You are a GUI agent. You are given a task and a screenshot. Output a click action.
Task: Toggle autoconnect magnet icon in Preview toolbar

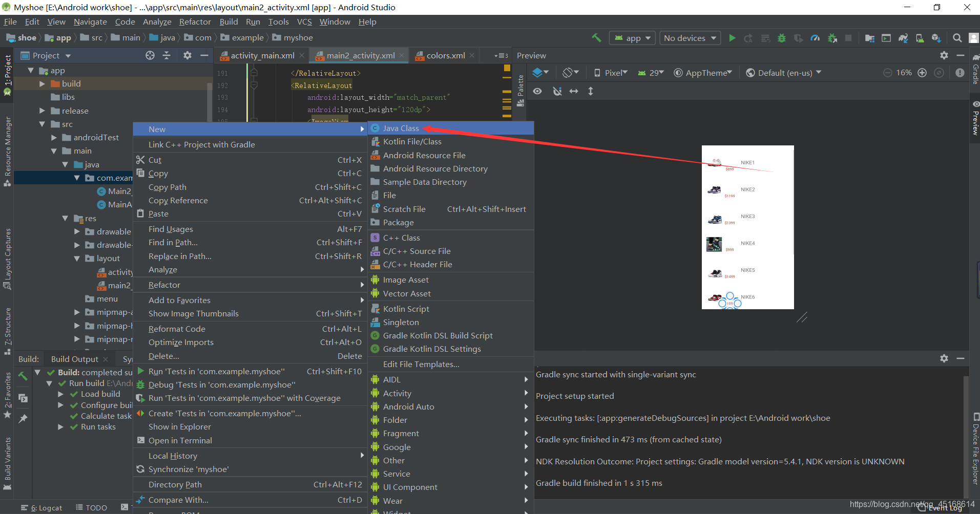557,91
